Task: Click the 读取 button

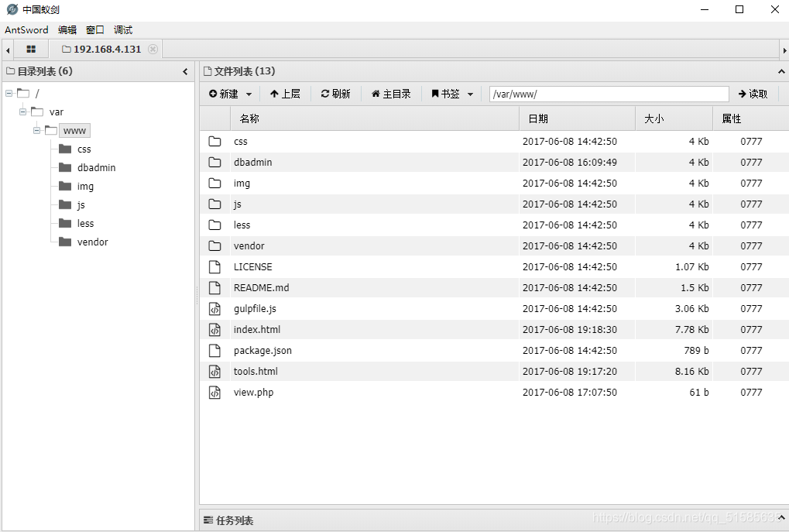Action: [753, 94]
